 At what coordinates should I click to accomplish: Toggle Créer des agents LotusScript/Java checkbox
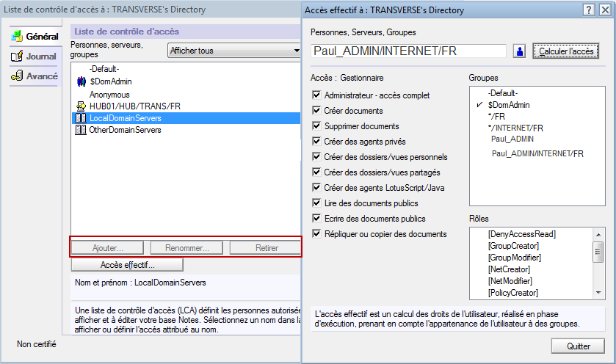pos(316,188)
